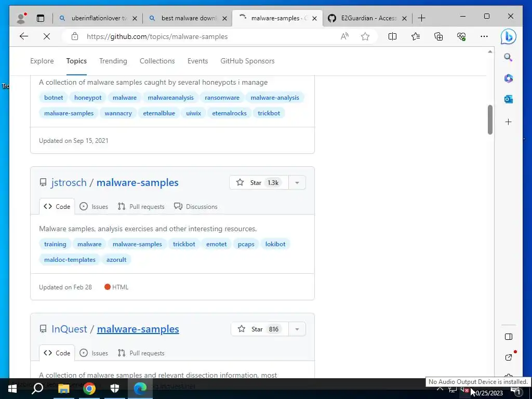Screen dimensions: 532x399
Task: Open Issues of InQuest repo
Action: pyautogui.click(x=94, y=353)
